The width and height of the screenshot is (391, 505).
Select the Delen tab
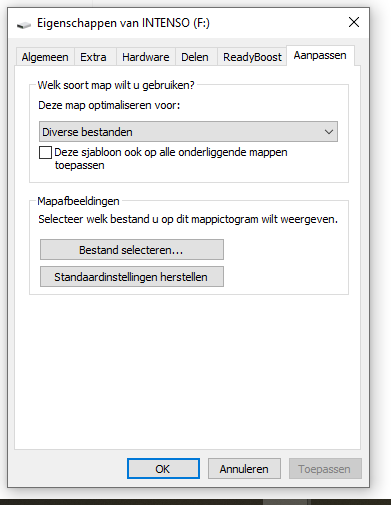195,57
